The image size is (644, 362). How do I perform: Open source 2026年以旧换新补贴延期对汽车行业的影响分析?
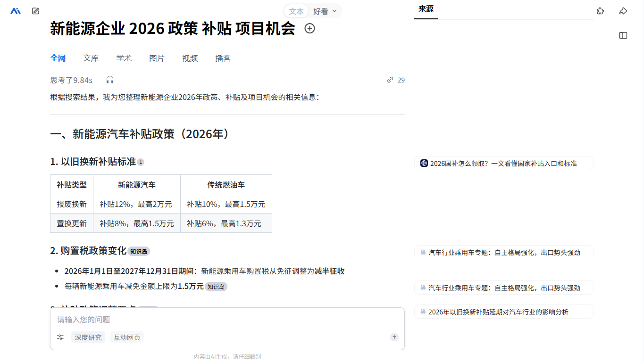click(x=503, y=312)
